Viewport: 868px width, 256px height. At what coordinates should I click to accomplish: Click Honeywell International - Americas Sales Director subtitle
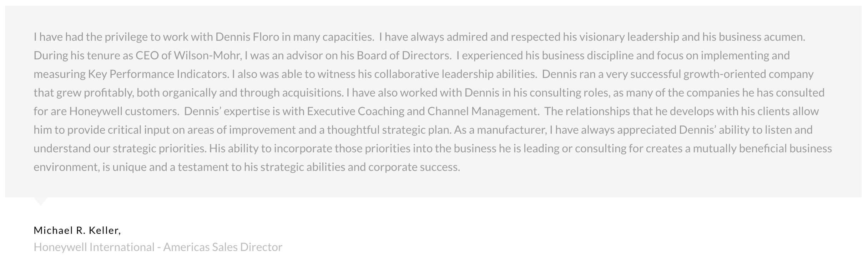click(158, 247)
